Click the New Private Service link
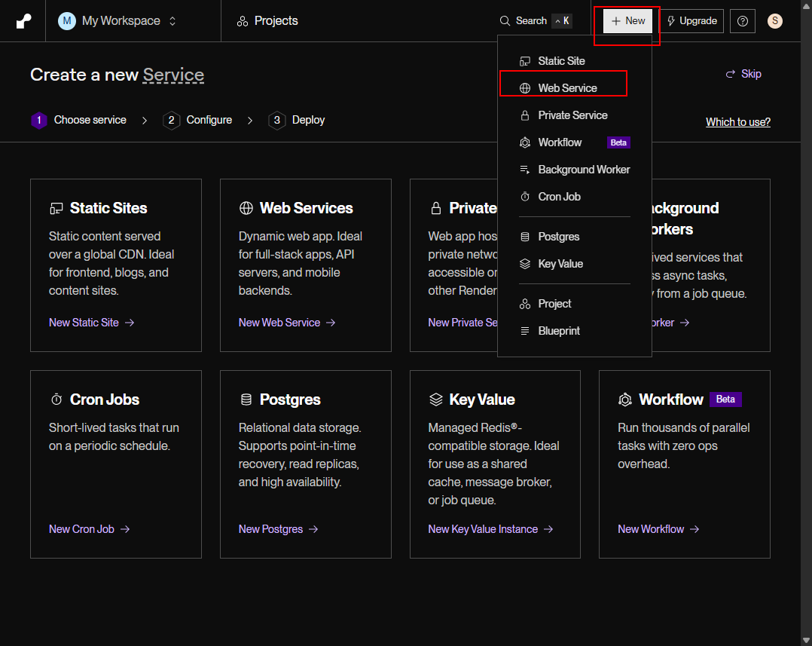Viewport: 812px width, 646px height. 462,322
